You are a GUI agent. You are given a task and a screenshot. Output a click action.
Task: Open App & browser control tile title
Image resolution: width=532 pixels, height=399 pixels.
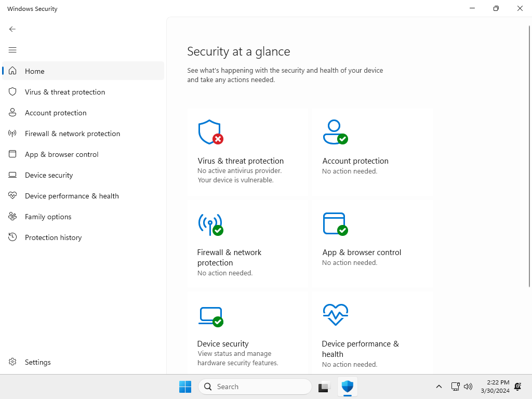362,252
